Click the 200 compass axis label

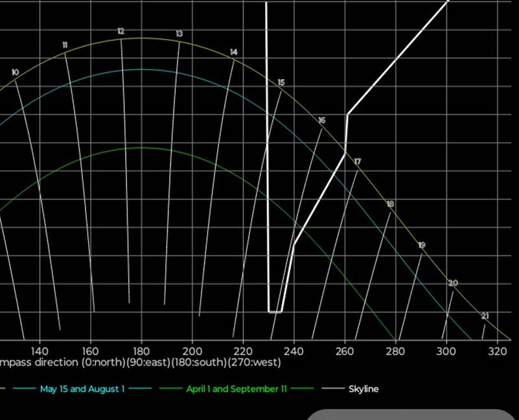point(192,351)
